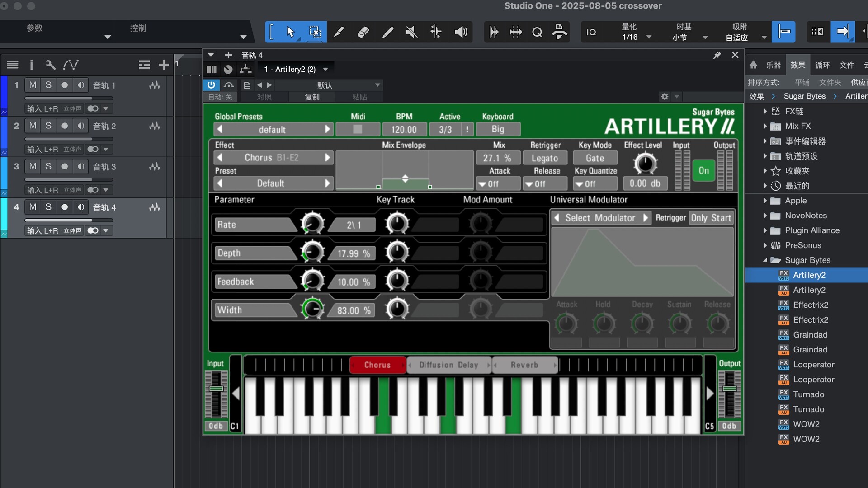Click the home icon in browser
This screenshot has height=488, width=868.
click(x=753, y=65)
